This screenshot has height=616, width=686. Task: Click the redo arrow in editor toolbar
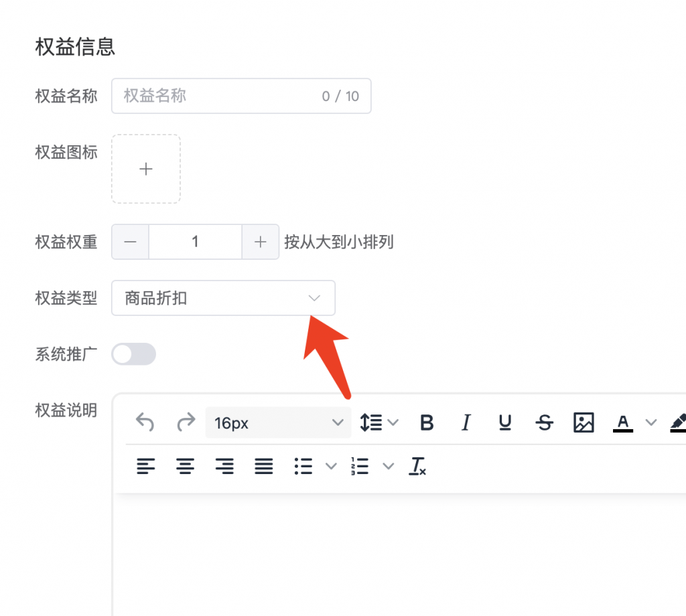186,422
